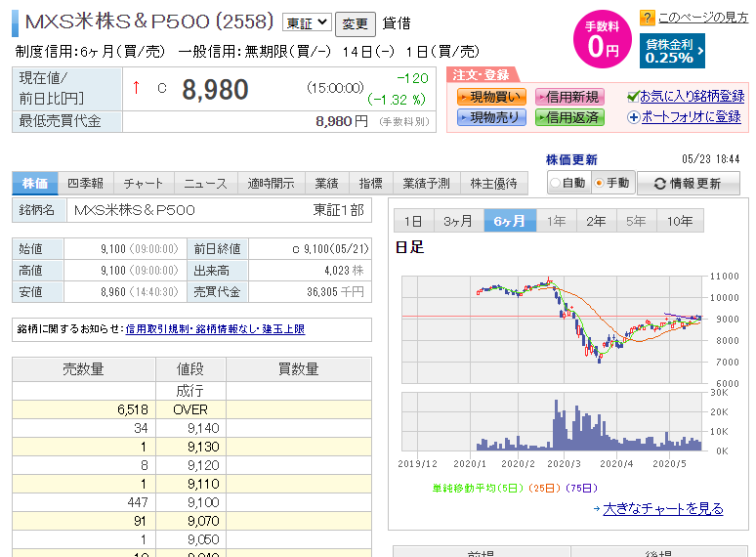Click the 売買代金 value 36,305 千円
The width and height of the screenshot is (756, 557).
335,292
